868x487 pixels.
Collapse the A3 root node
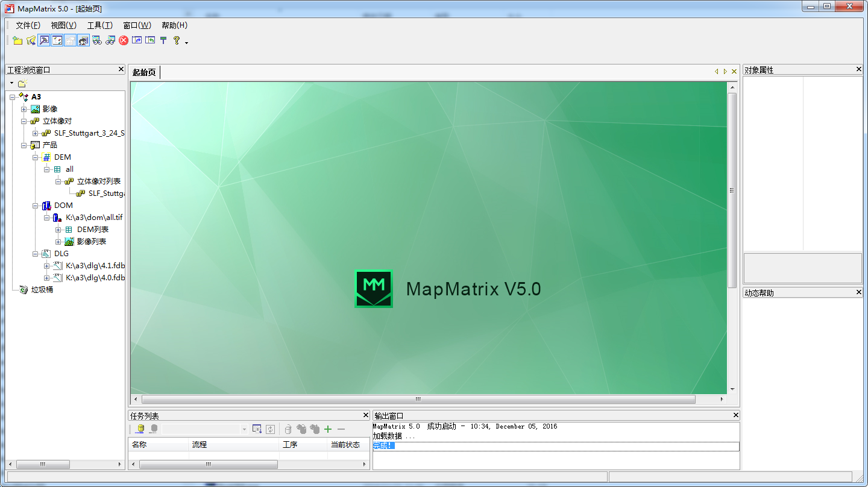pyautogui.click(x=13, y=97)
